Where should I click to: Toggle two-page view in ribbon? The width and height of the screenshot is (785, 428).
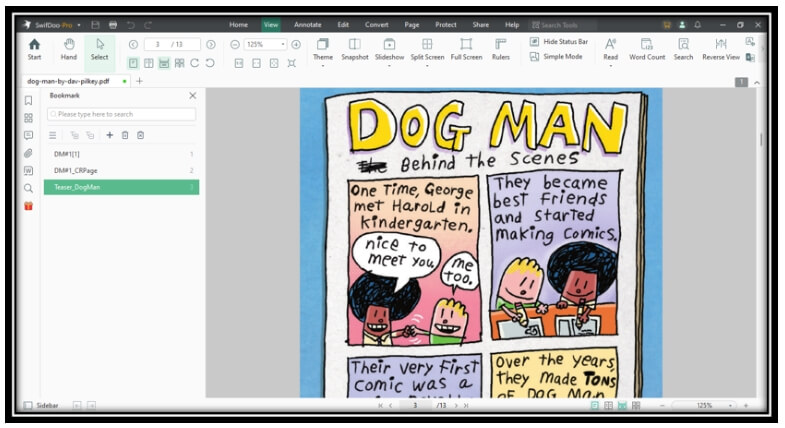coord(149,63)
